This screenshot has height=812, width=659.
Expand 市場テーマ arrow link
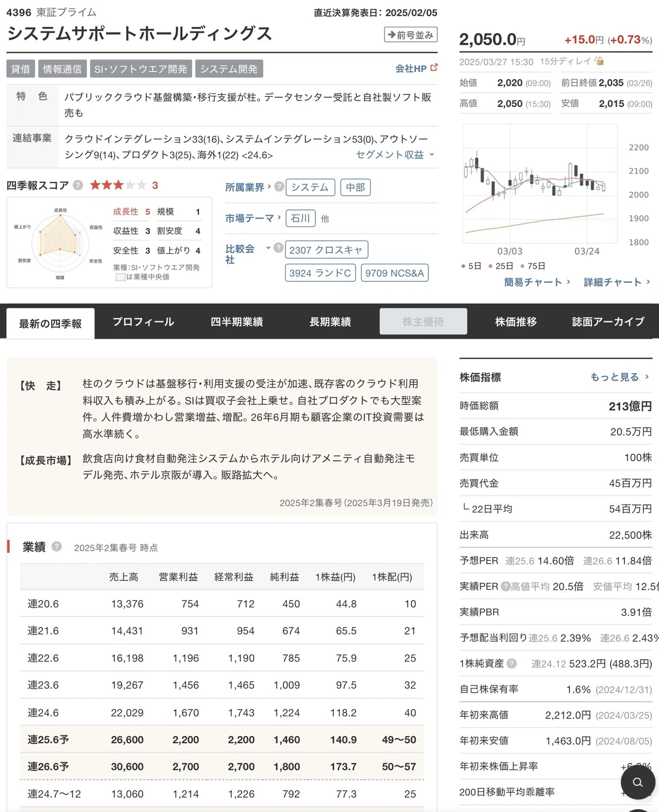[253, 218]
